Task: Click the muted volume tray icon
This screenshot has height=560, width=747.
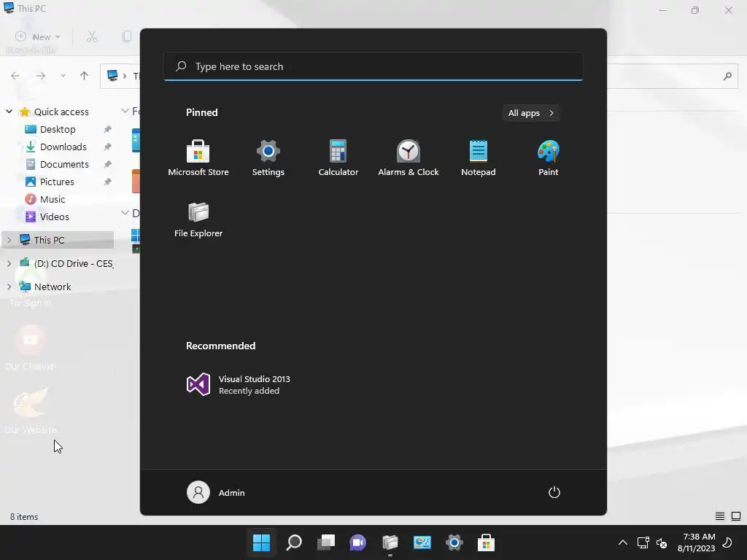Action: click(661, 542)
